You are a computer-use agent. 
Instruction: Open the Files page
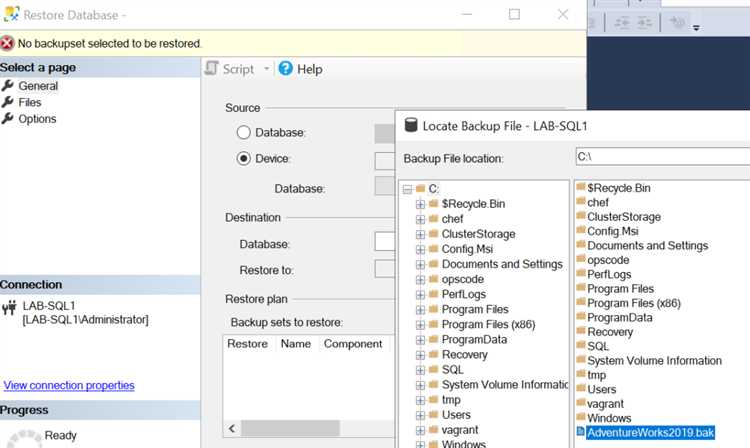point(30,102)
